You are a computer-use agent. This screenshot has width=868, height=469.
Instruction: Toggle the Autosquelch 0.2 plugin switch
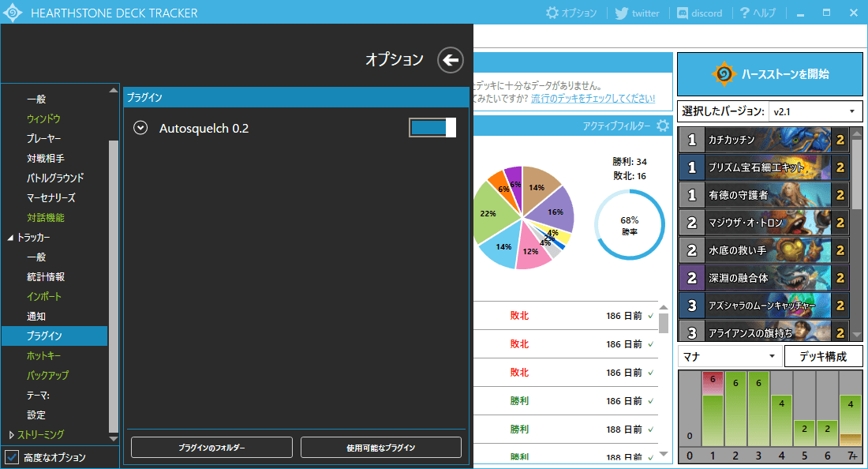(432, 127)
